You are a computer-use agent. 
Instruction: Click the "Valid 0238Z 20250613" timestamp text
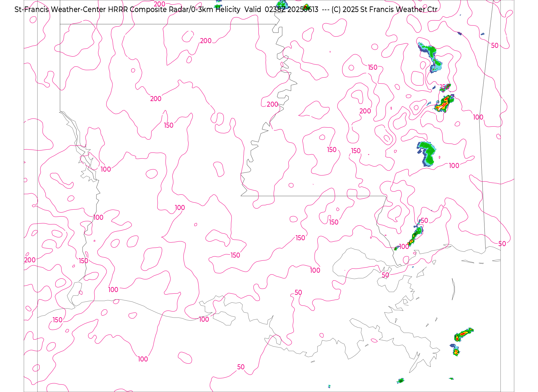(x=281, y=10)
